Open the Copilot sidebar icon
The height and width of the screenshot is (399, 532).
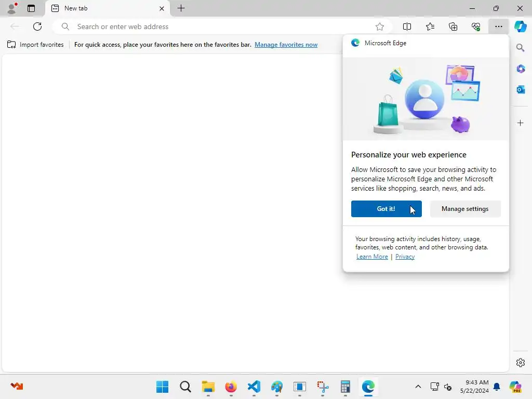[x=520, y=26]
